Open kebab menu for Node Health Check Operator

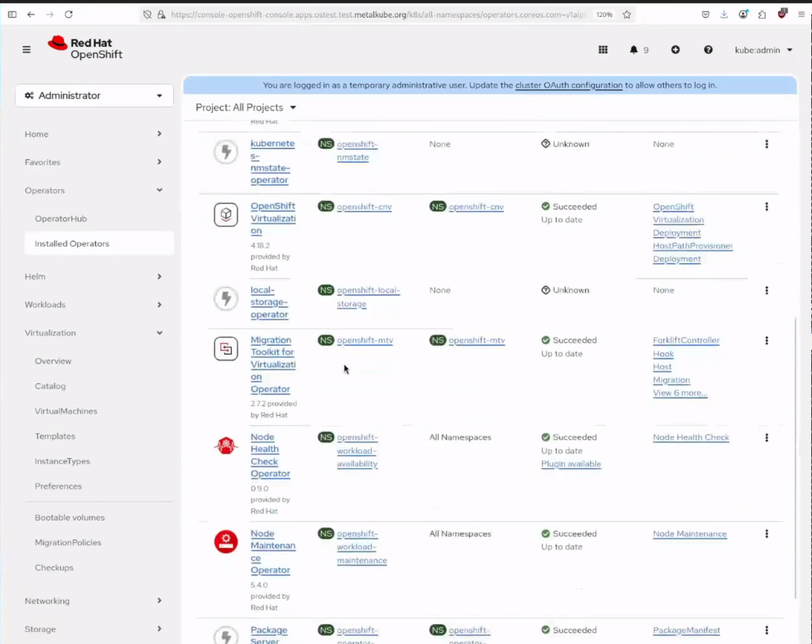[766, 438]
